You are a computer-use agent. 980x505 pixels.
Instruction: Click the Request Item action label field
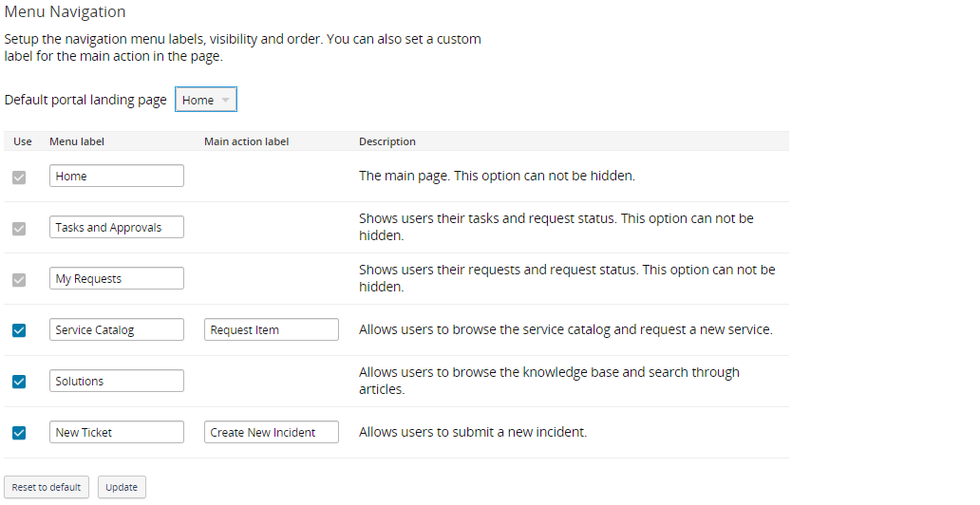[x=272, y=330]
